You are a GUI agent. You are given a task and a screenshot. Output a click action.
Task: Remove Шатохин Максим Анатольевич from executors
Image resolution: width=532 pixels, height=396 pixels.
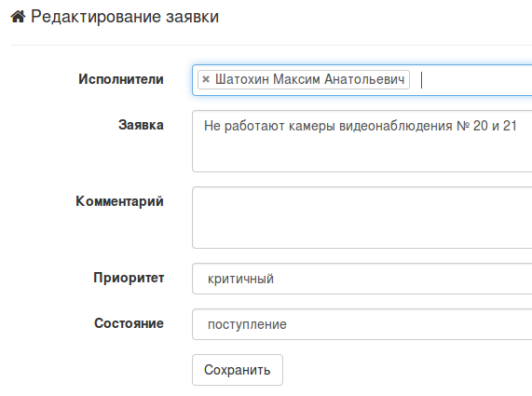[x=206, y=79]
